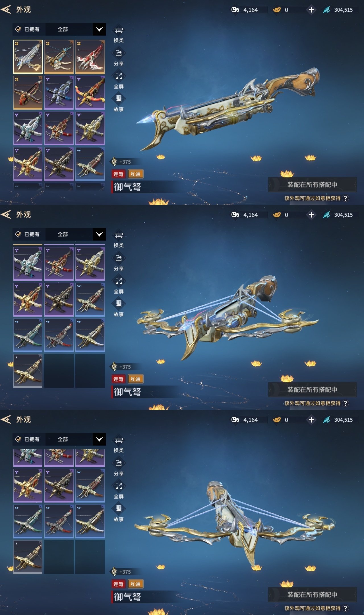This screenshot has width=364, height=615.
Task: Click the back arrow beside 外观 in top screenshot
Action: click(6, 10)
